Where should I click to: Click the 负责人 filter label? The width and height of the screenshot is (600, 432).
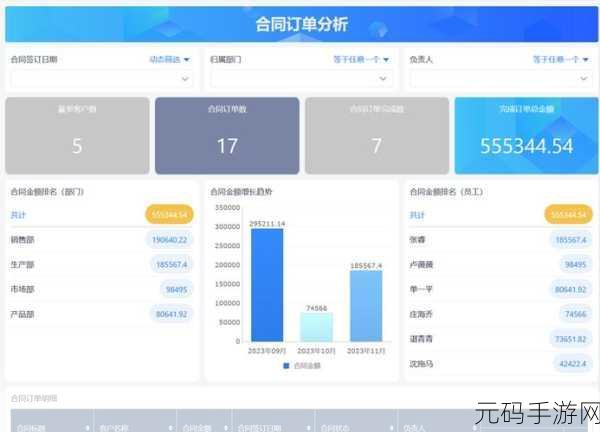click(x=421, y=59)
